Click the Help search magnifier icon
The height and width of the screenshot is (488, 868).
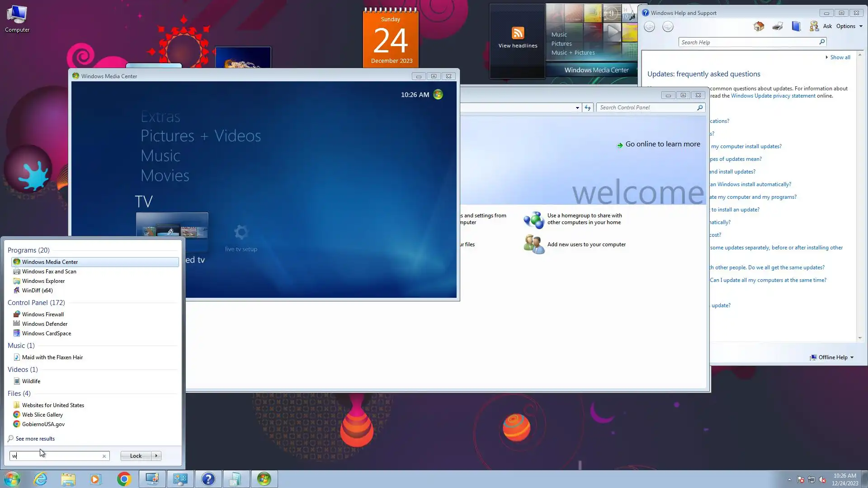(x=822, y=42)
